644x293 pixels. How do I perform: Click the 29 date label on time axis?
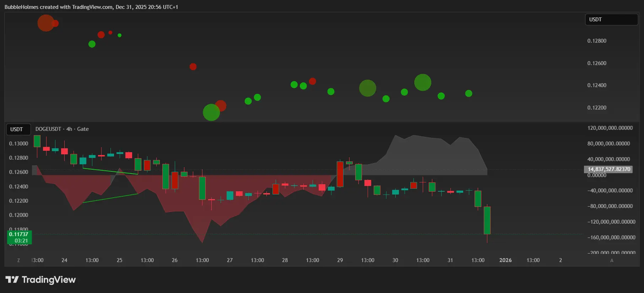(340, 260)
